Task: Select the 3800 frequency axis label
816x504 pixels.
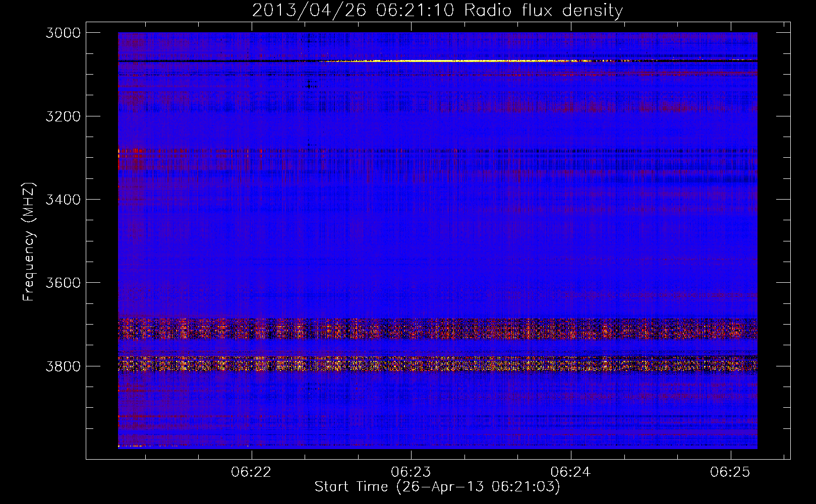Action: [63, 366]
